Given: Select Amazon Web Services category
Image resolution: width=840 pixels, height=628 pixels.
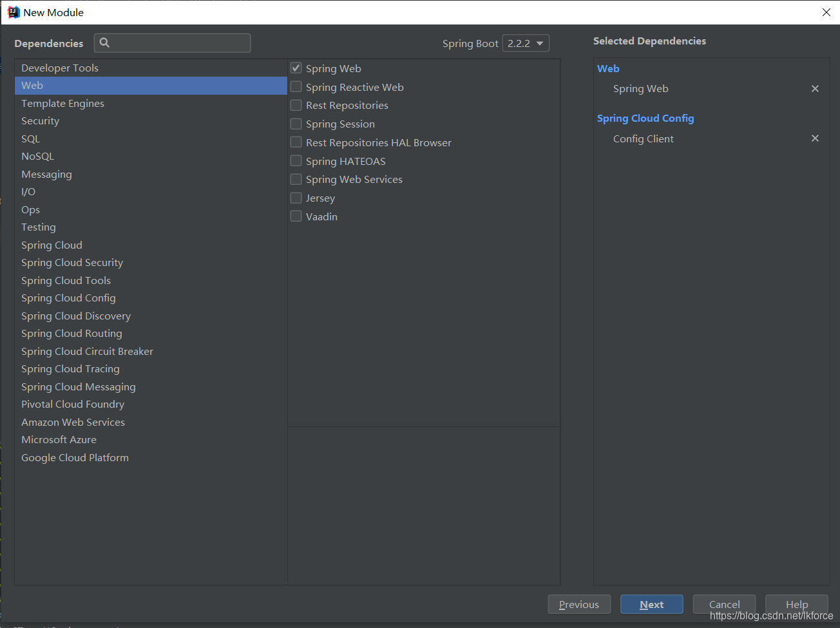Looking at the screenshot, I should pos(151,422).
